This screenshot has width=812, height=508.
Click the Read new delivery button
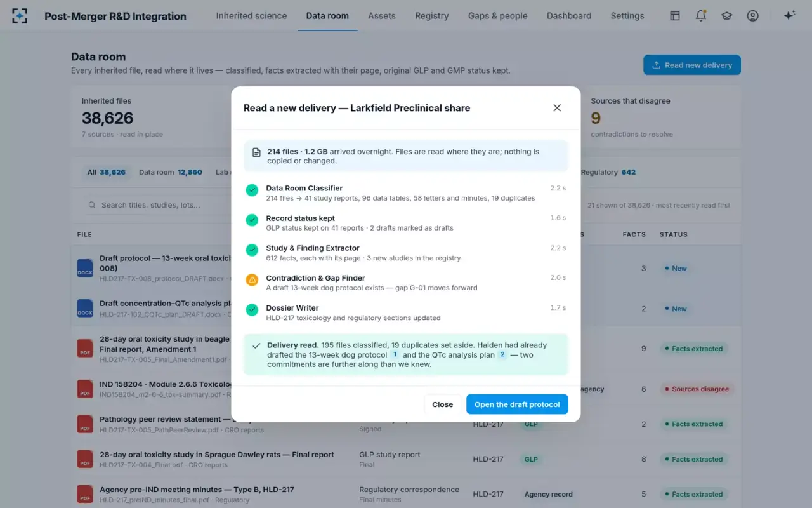[692, 65]
